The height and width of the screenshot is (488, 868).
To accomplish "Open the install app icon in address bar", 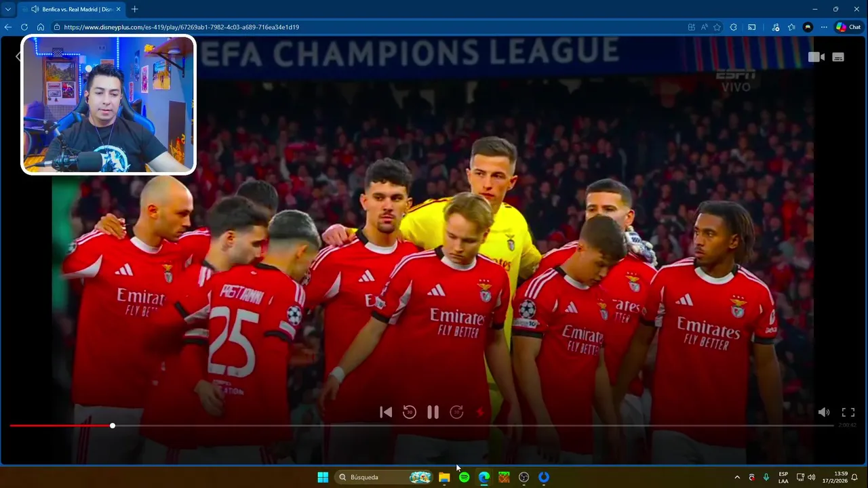I will click(691, 27).
